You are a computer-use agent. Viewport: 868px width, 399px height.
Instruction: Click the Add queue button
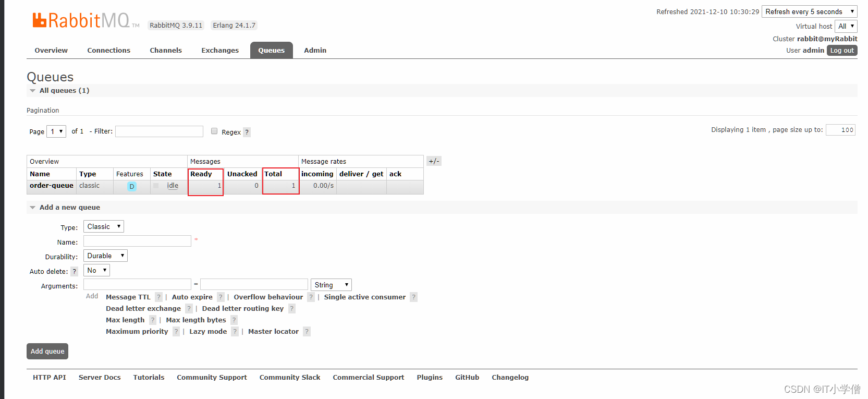[47, 352]
